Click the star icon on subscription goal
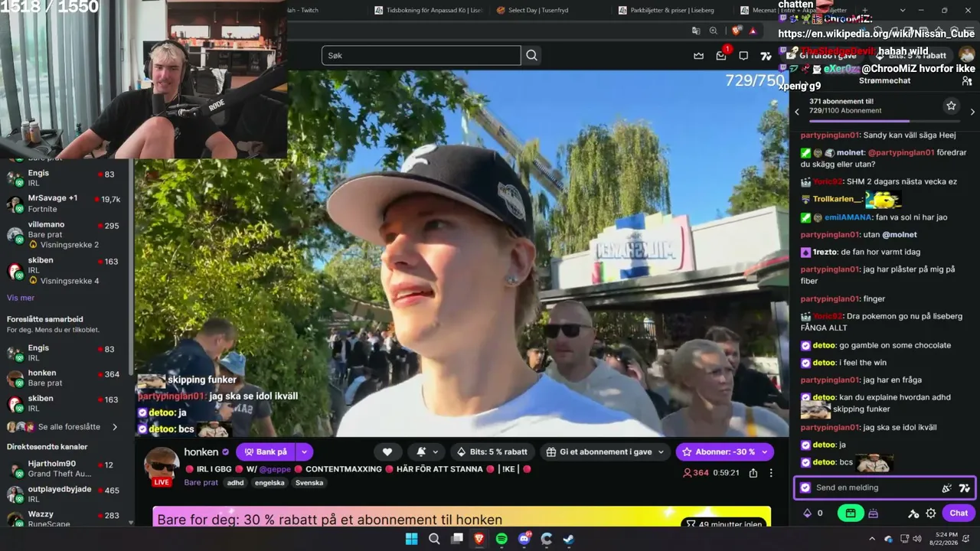This screenshot has width=980, height=551. (x=951, y=106)
